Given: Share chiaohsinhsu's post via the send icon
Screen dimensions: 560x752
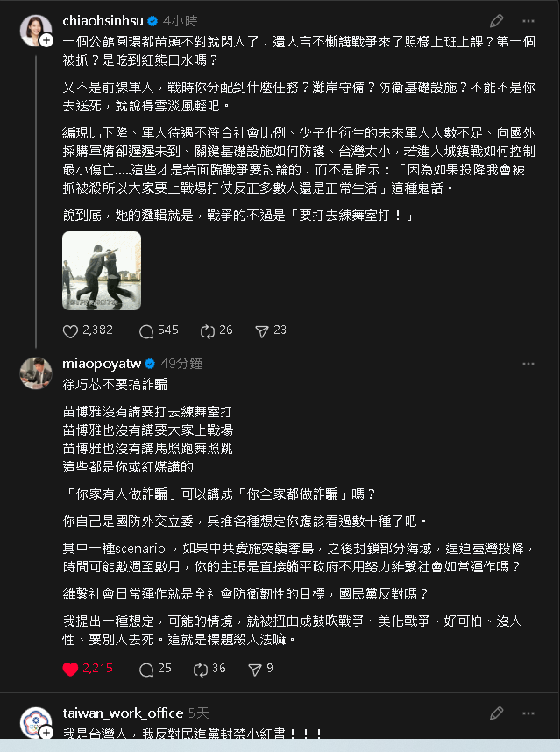Looking at the screenshot, I should (x=262, y=331).
